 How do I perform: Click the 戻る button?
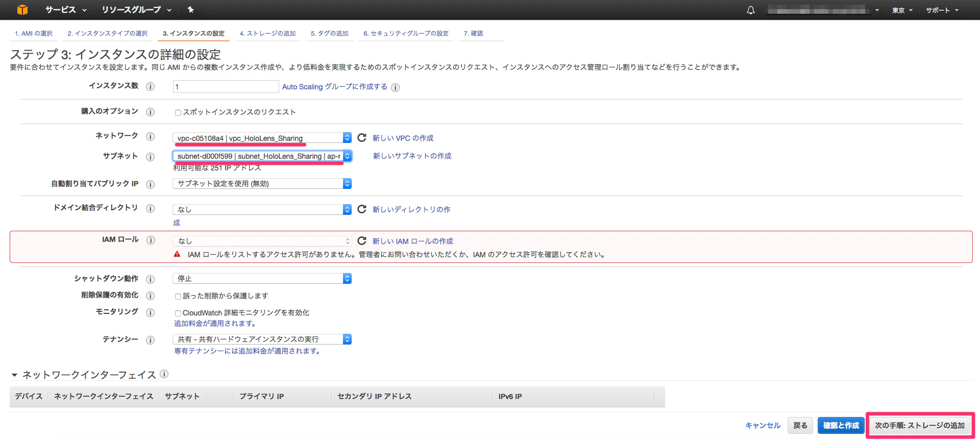(x=800, y=425)
